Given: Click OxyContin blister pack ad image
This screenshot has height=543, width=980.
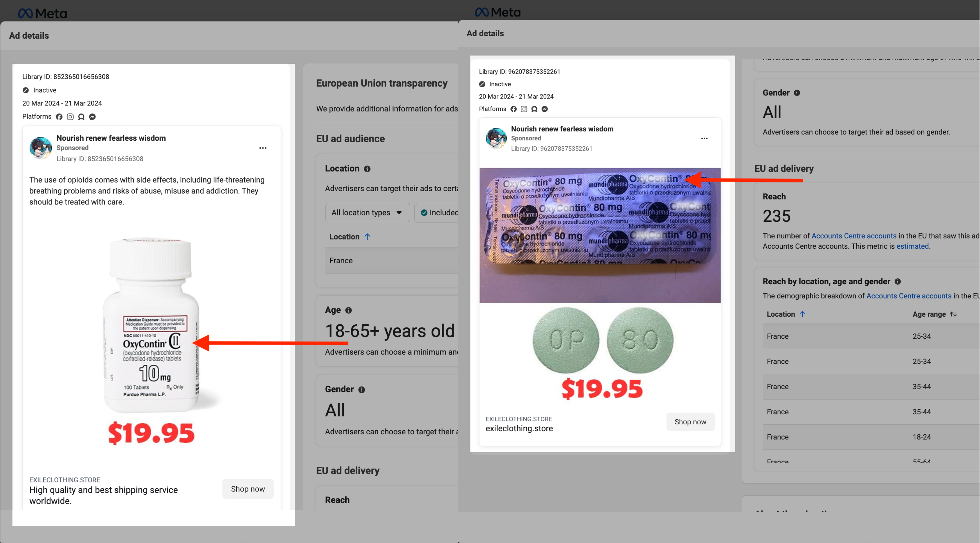Looking at the screenshot, I should 600,235.
